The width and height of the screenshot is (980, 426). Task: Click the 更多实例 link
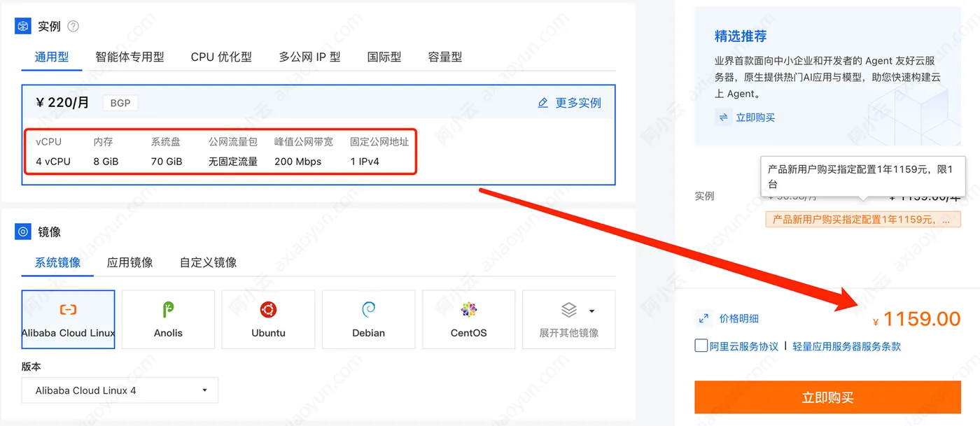578,103
